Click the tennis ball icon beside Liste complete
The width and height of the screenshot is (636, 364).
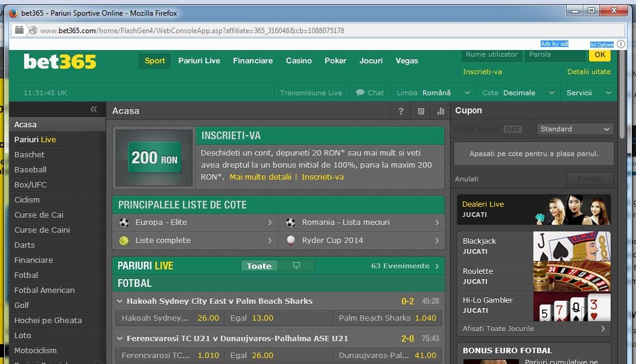(x=124, y=240)
